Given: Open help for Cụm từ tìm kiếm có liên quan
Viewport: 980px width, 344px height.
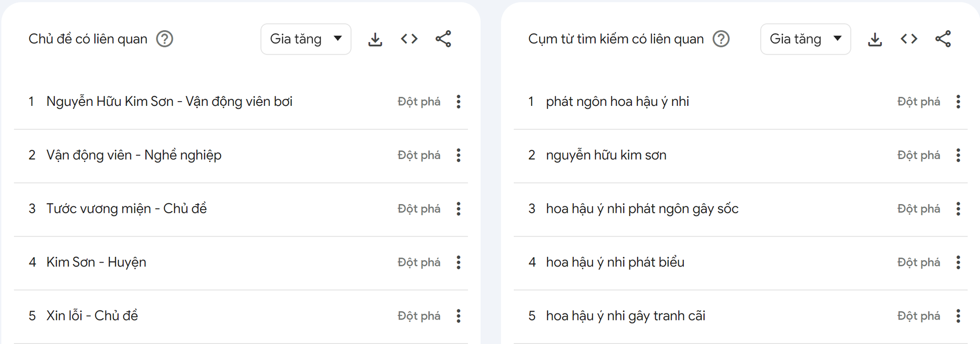Looking at the screenshot, I should [721, 39].
